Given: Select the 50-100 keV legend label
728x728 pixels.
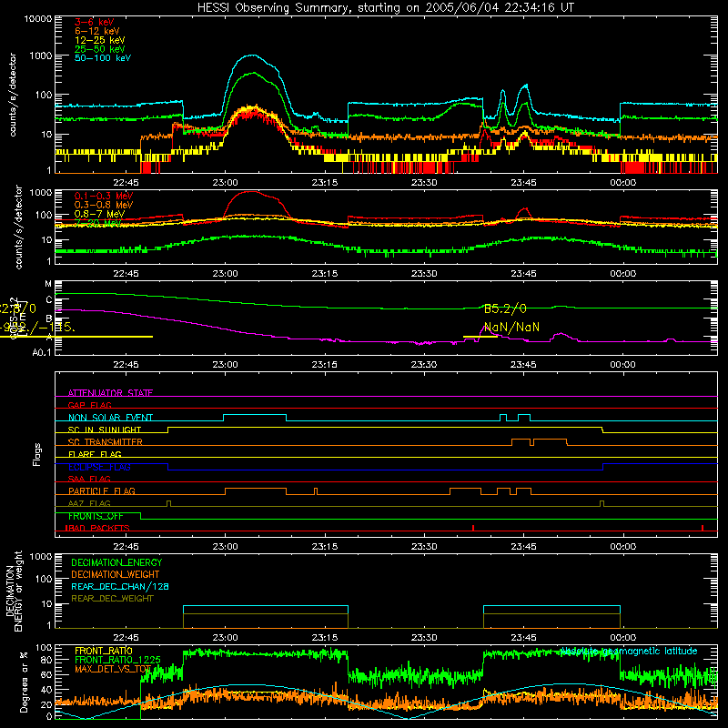Looking at the screenshot, I should [x=103, y=58].
